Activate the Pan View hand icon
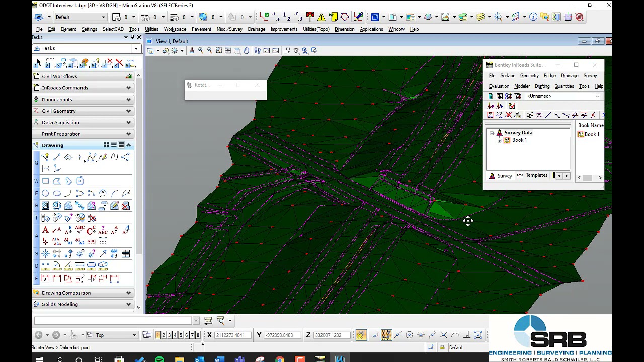The image size is (644, 362). 247,51
